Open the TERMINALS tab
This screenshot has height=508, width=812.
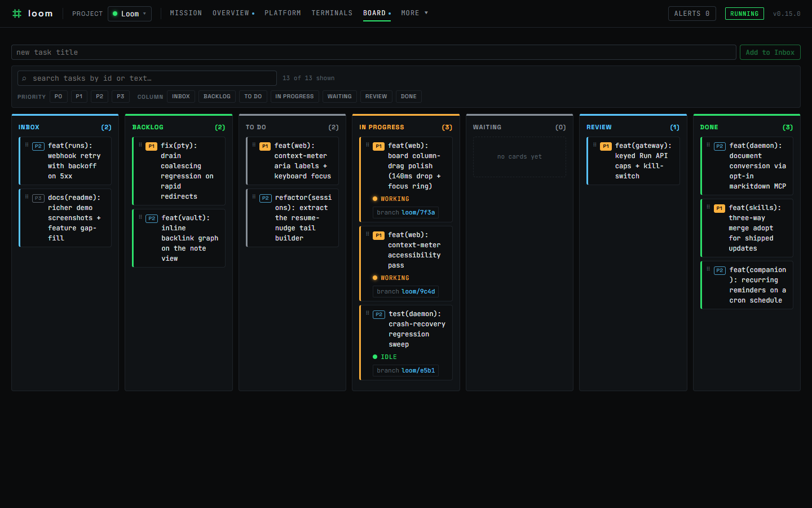[332, 13]
